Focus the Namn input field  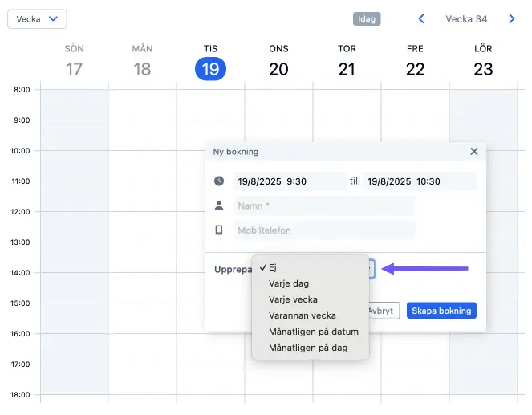pyautogui.click(x=324, y=205)
